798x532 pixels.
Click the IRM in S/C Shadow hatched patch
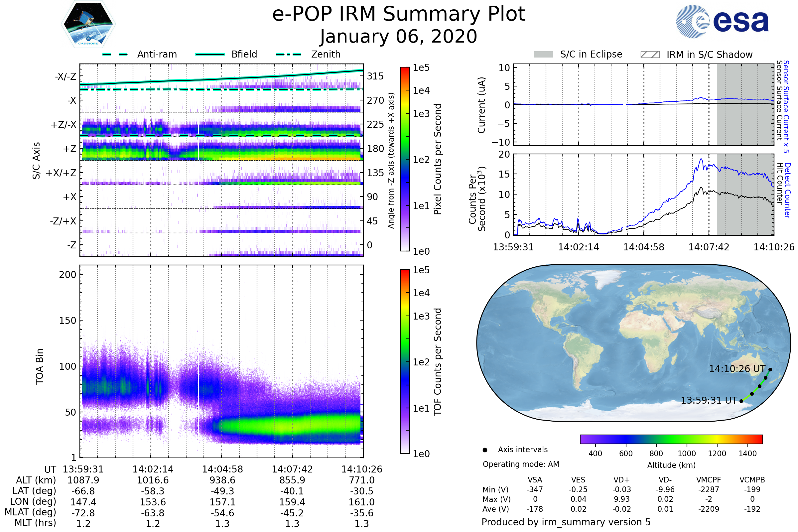click(650, 55)
